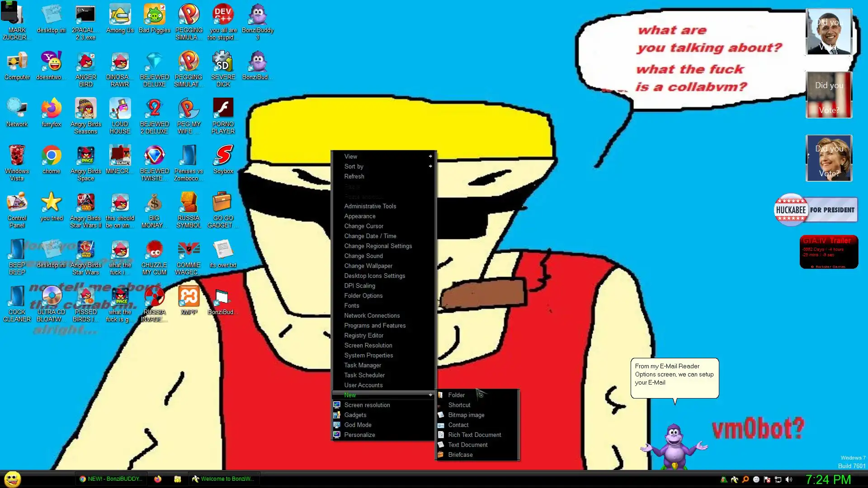The height and width of the screenshot is (488, 868).
Task: Open the Among Us desktop icon
Action: (120, 16)
